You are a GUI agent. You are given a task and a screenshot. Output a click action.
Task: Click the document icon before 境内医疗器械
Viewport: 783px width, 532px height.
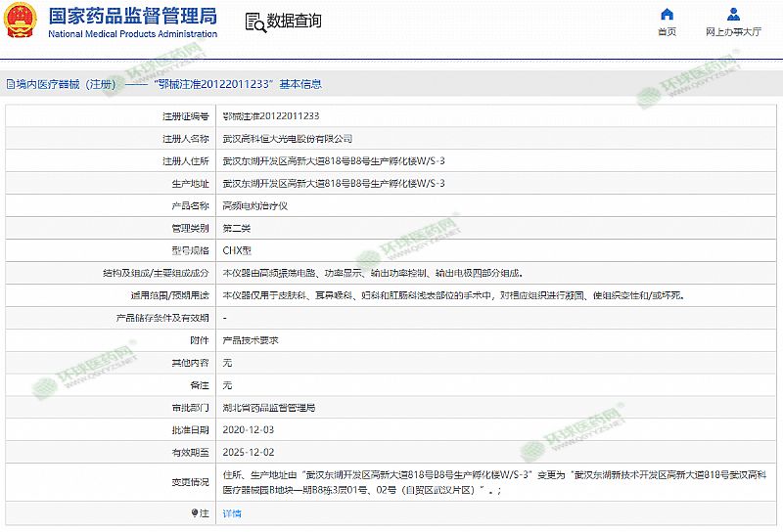click(10, 85)
